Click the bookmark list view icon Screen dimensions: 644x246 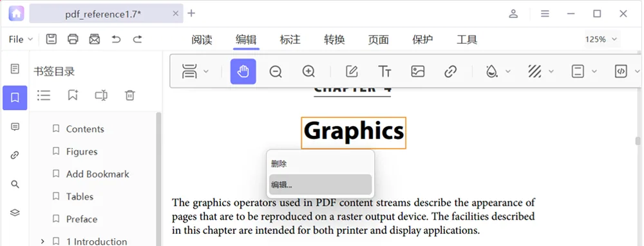click(44, 95)
